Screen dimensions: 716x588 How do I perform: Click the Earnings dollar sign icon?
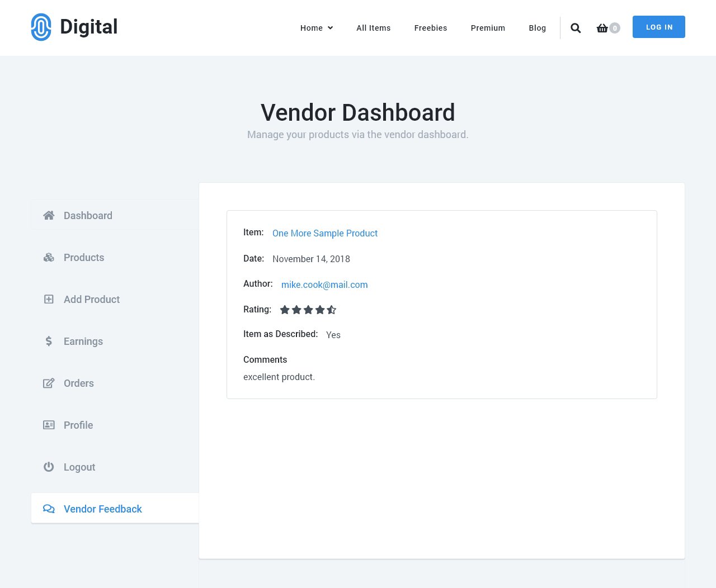(49, 342)
